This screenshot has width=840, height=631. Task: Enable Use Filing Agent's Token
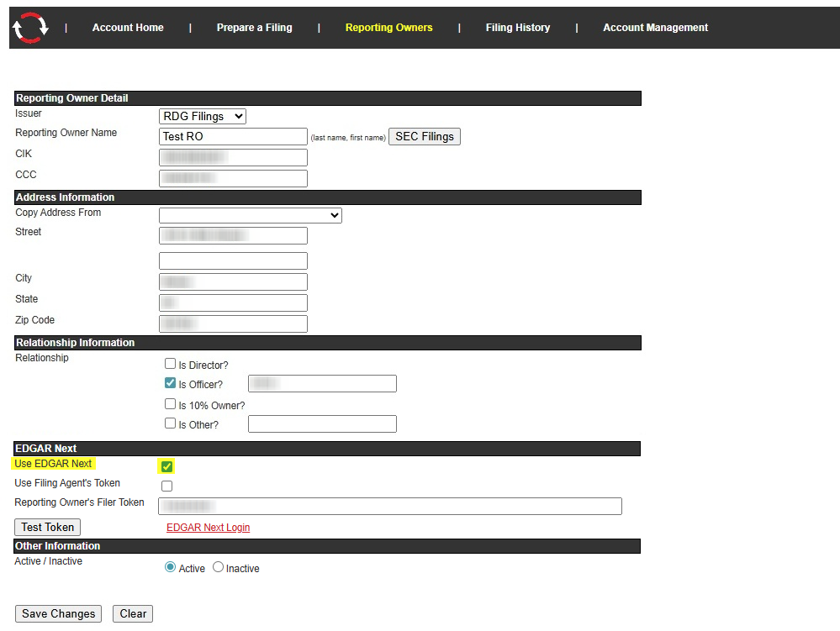click(166, 486)
